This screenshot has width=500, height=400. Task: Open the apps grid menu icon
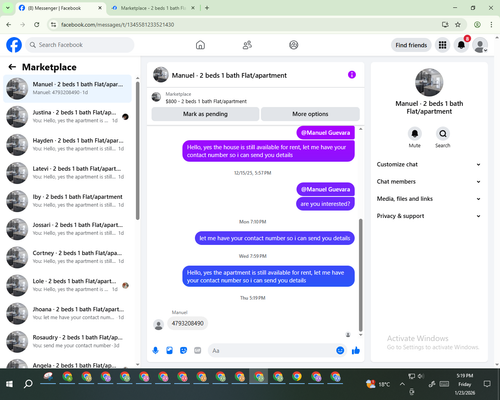point(442,45)
